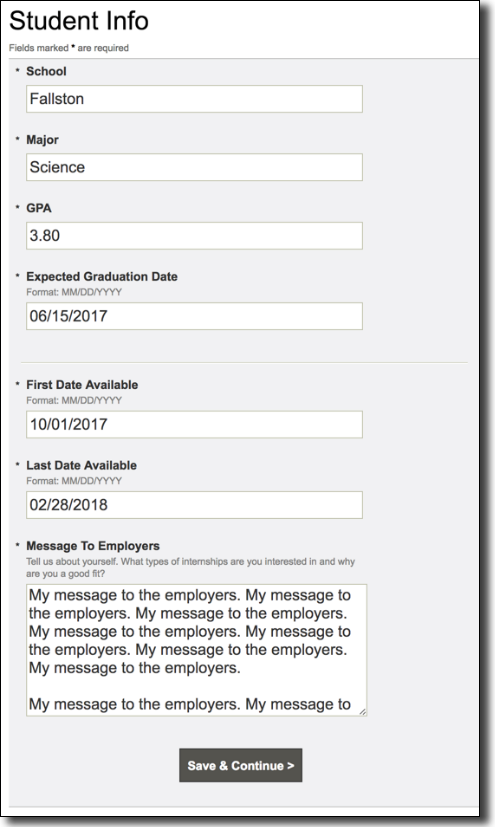495x827 pixels.
Task: Click inside Message To Employers textarea
Action: pyautogui.click(x=196, y=650)
